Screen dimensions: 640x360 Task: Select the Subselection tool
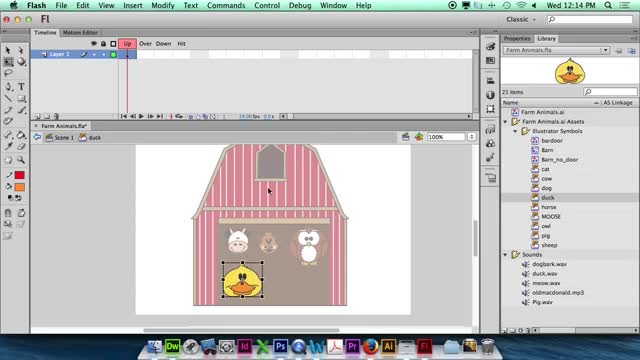pyautogui.click(x=21, y=50)
